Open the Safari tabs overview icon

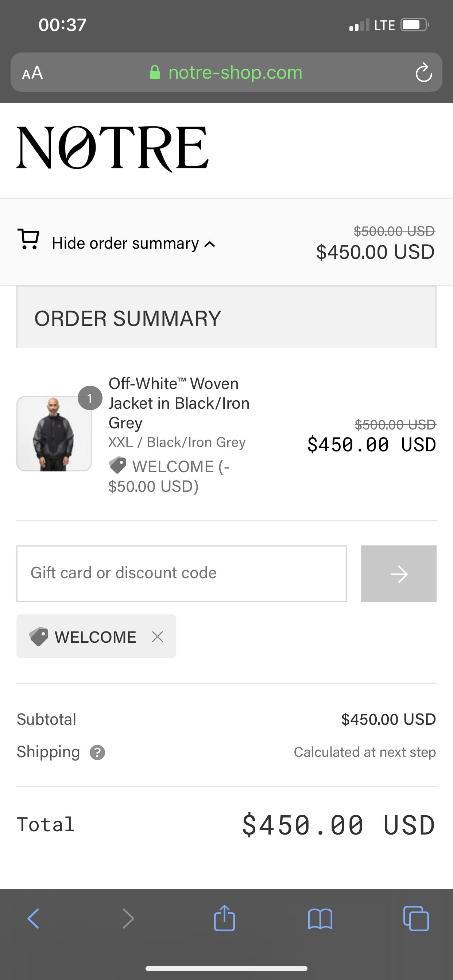click(x=416, y=918)
